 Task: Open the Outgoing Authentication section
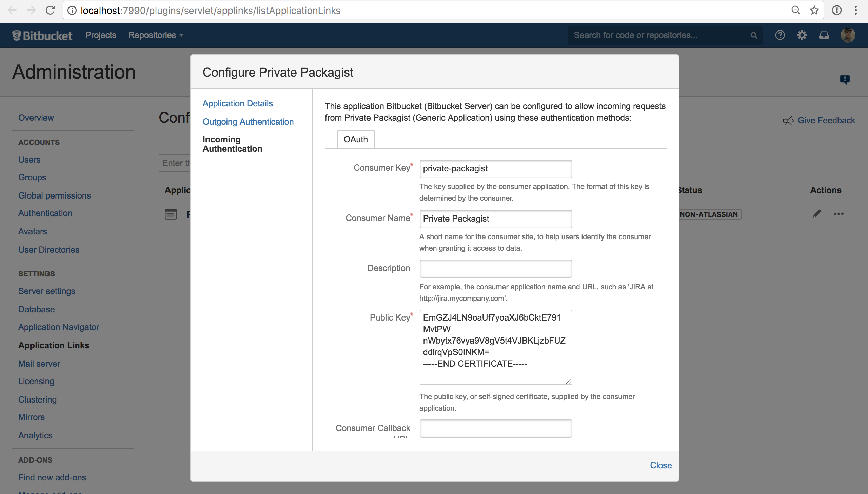click(248, 121)
